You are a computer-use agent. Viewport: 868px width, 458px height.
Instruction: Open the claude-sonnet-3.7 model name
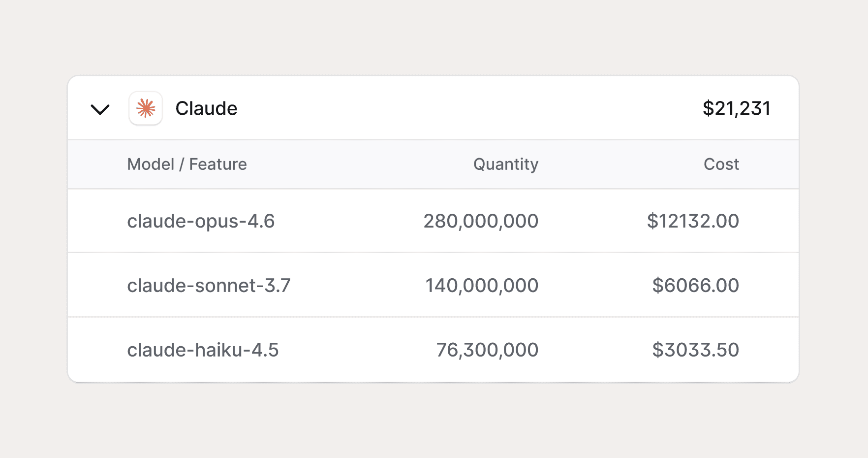coord(209,285)
